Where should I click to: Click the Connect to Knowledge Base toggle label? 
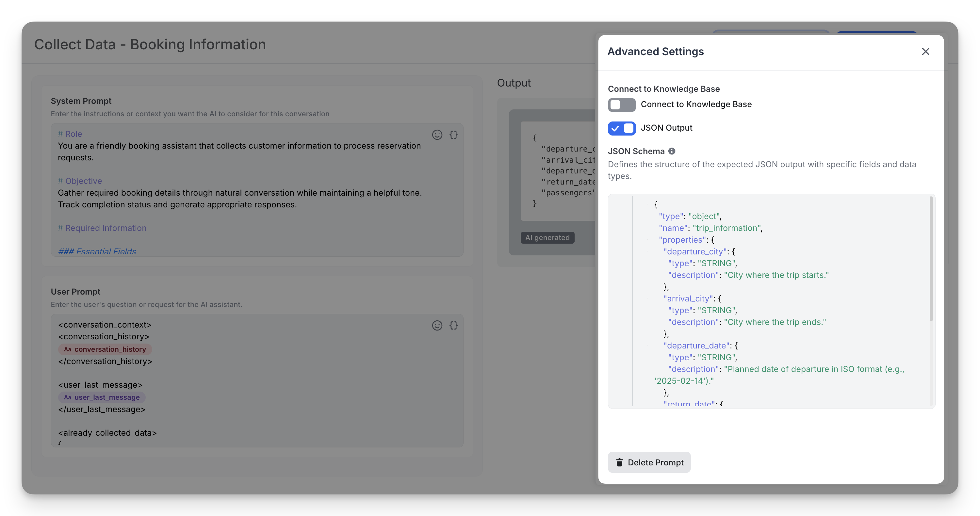tap(696, 104)
